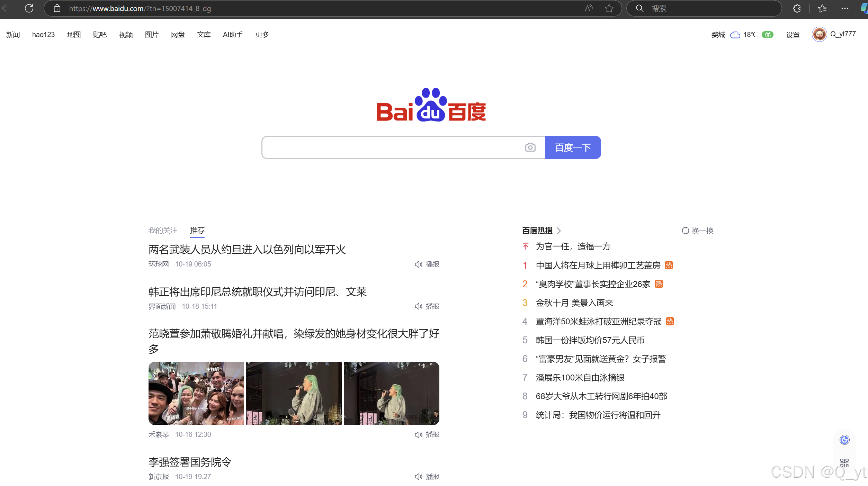Click the speaker icon for 环球网 news item
The height and width of the screenshot is (486, 868).
(x=418, y=264)
